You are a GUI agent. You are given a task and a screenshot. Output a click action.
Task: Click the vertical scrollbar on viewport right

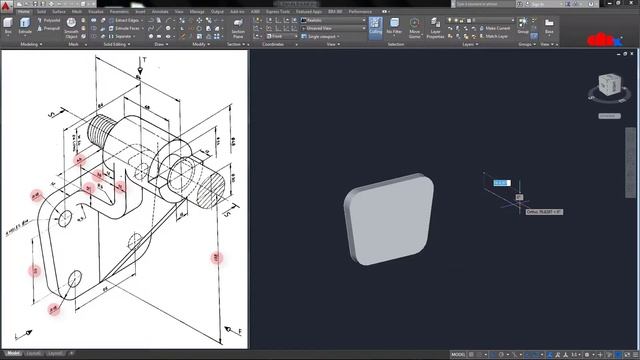(630, 162)
